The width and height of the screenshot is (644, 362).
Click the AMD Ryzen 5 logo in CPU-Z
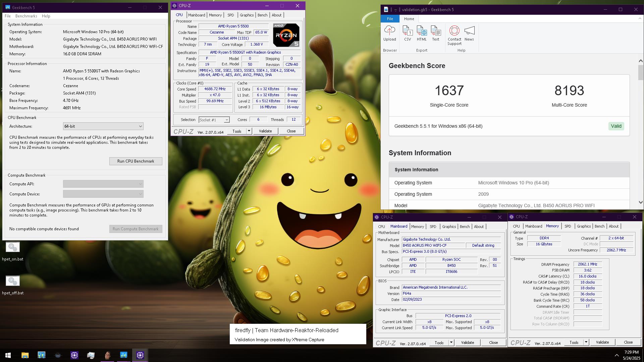click(x=286, y=35)
